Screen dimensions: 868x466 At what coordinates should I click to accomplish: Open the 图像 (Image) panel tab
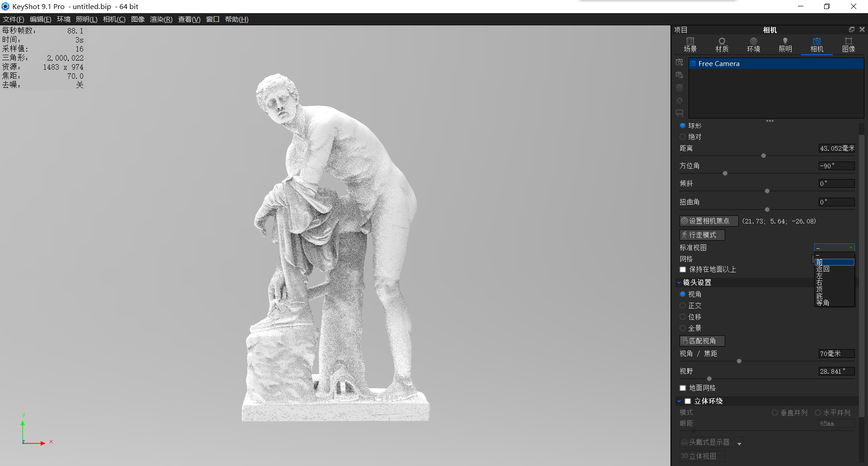tap(849, 45)
